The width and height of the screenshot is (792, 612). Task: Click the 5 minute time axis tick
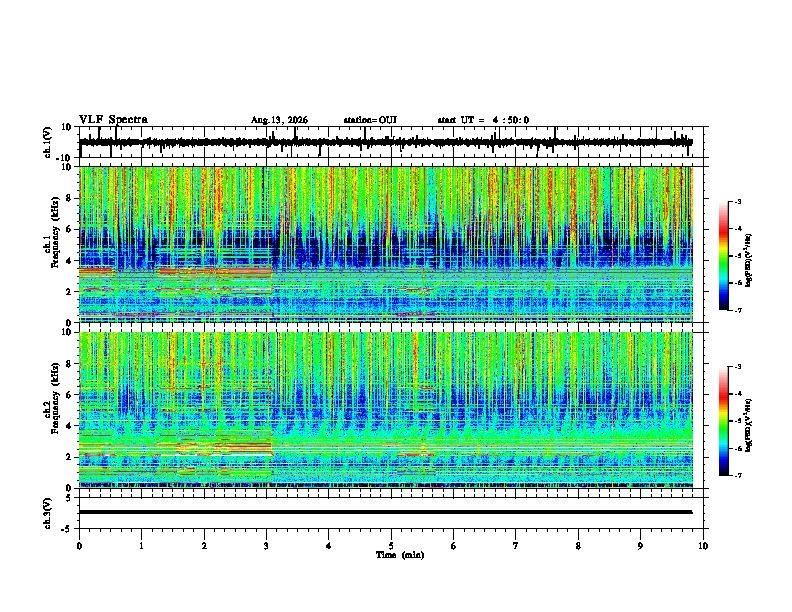(x=391, y=546)
